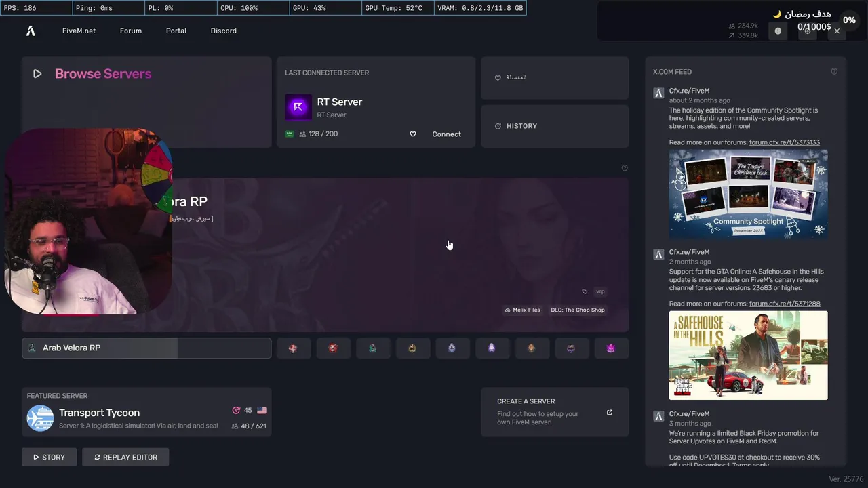Viewport: 868px width, 488px height.
Task: Click Cfx.re/FiveM author of Safehouse post
Action: click(x=689, y=252)
